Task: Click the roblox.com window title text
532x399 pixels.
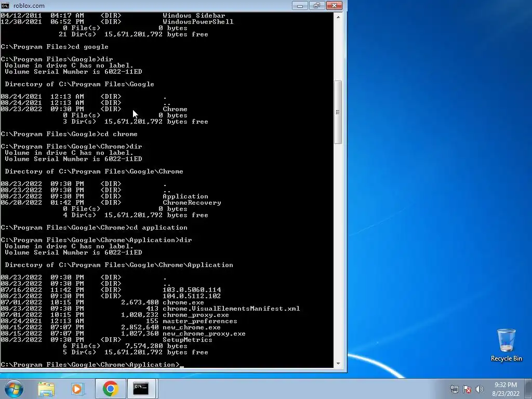Action: click(x=29, y=5)
